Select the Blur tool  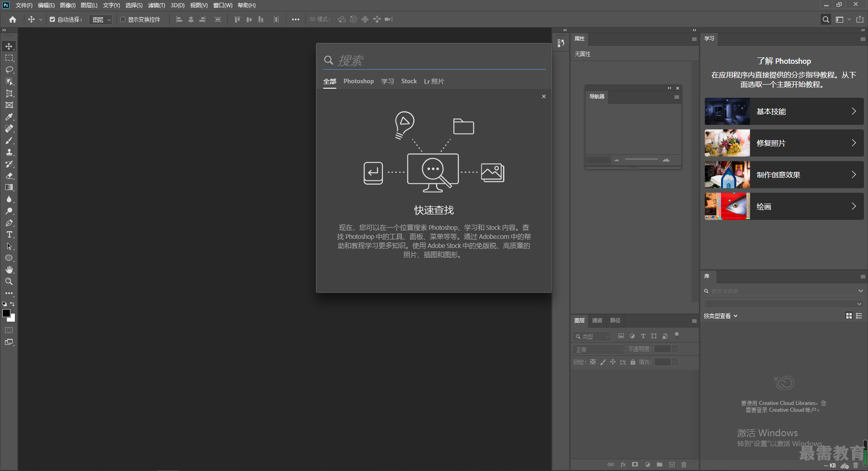click(9, 199)
